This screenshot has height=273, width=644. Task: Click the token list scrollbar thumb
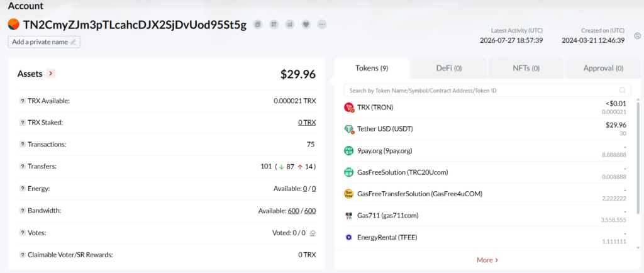pos(638,158)
